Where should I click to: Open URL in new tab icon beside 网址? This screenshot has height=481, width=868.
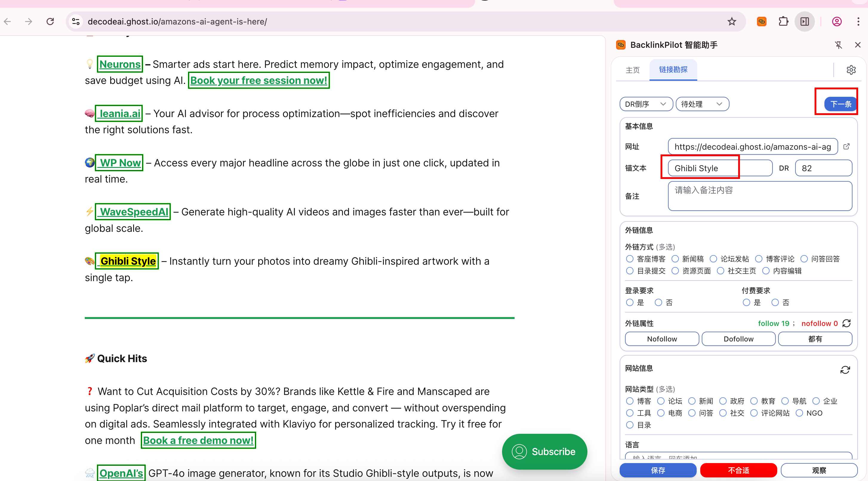click(847, 146)
